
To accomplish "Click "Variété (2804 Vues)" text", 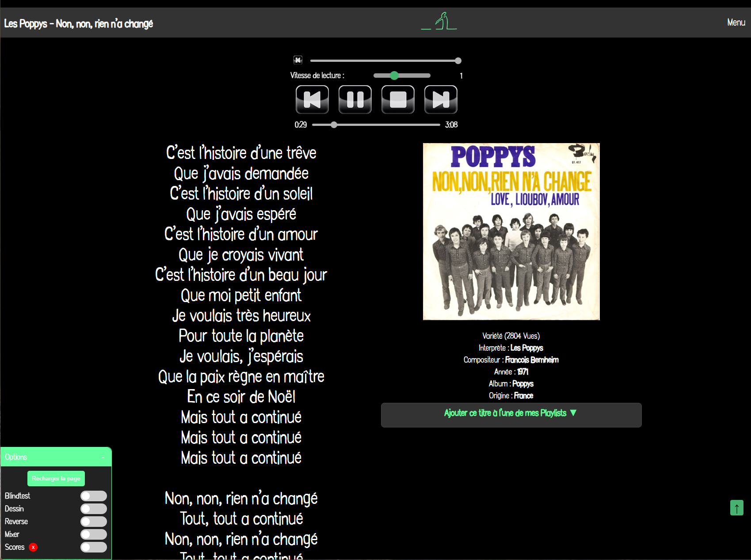I will coord(511,336).
